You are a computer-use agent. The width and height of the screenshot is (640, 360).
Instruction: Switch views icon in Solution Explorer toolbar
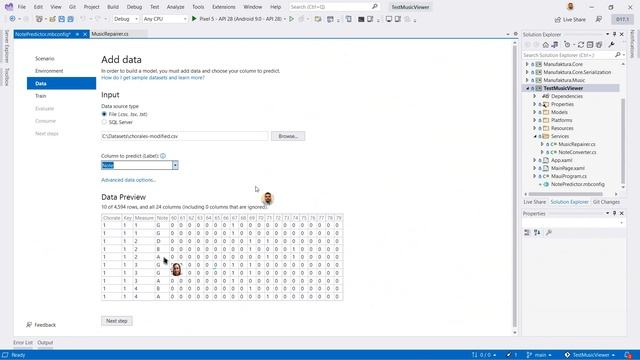click(x=555, y=44)
